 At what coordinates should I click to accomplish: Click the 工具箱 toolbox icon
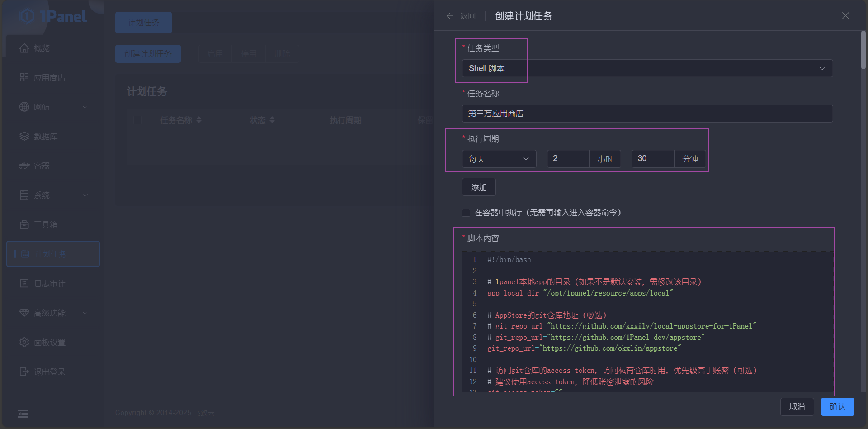pos(24,224)
